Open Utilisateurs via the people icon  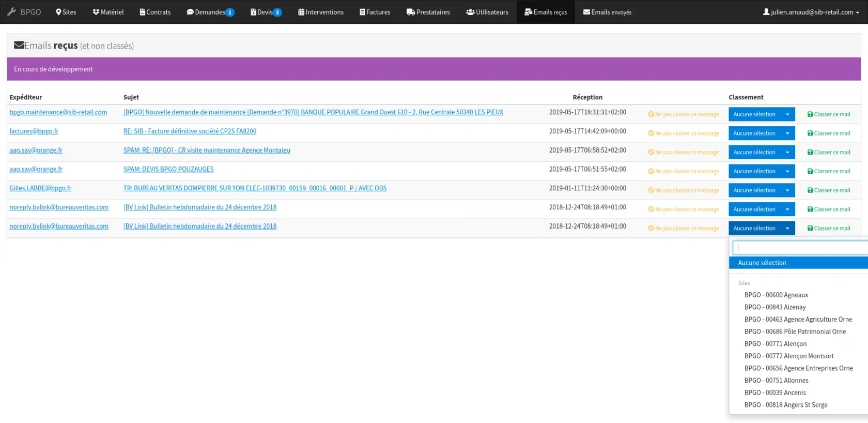470,12
